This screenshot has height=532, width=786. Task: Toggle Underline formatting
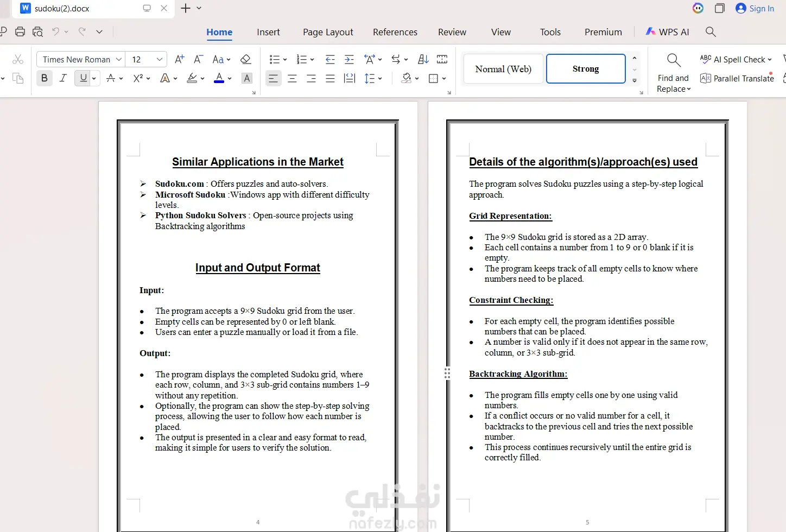[83, 78]
